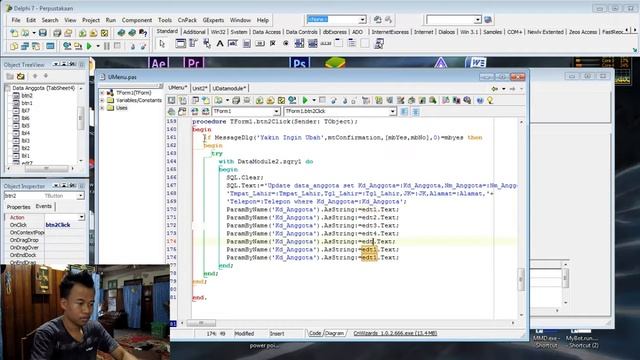Screen dimensions: 640x360
Task: Switch to Additional component palette tab
Action: [194, 32]
